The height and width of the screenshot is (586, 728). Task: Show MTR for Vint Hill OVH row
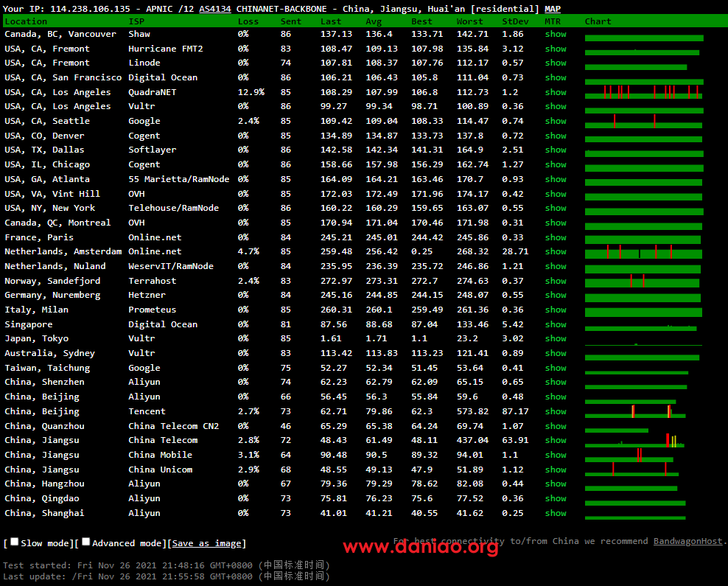point(556,194)
